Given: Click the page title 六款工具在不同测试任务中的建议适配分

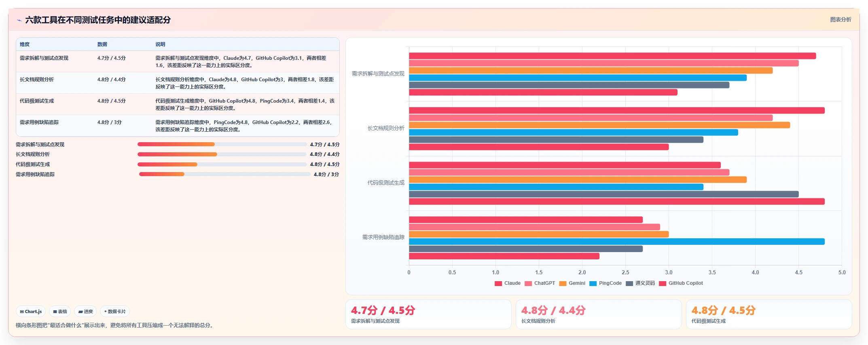Looking at the screenshot, I should pos(98,20).
